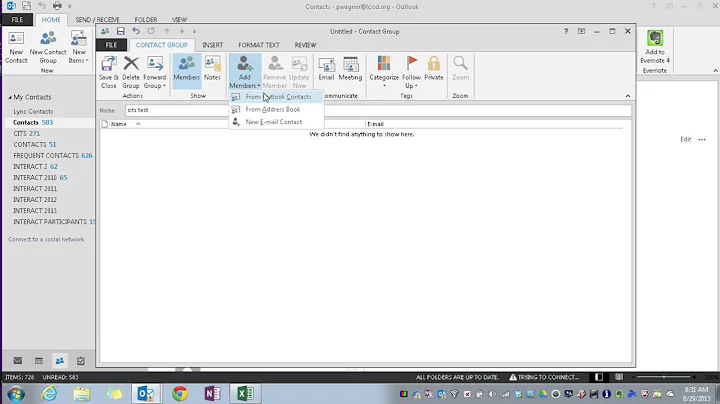The image size is (720, 404).
Task: Click the Email communicate icon
Action: 326,68
